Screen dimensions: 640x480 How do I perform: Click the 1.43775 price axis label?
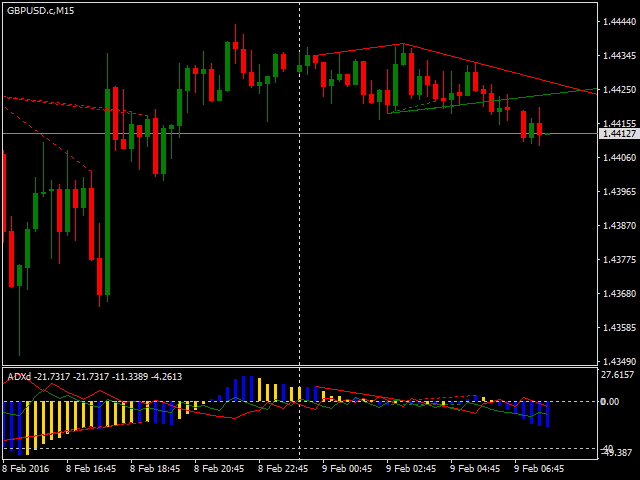pos(619,259)
